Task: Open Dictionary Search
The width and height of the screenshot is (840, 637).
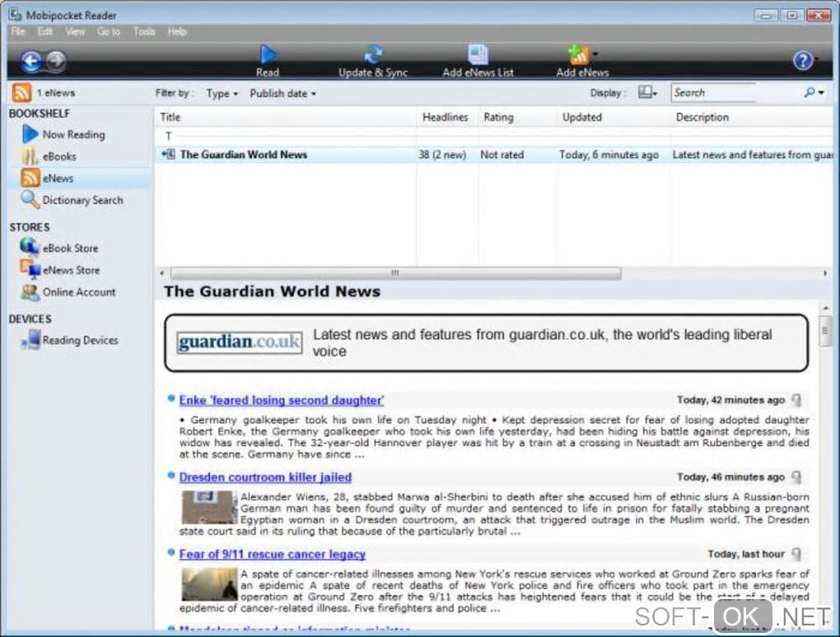Action: (72, 200)
